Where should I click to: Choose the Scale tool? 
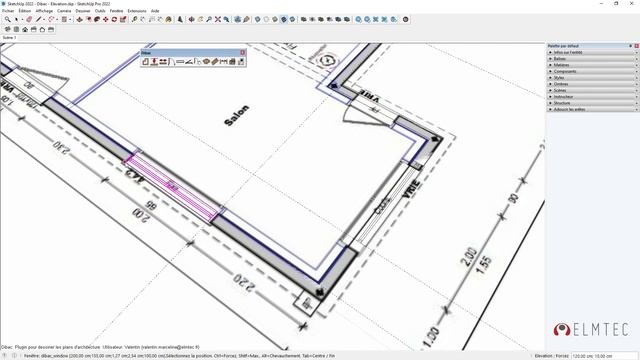tap(123, 19)
